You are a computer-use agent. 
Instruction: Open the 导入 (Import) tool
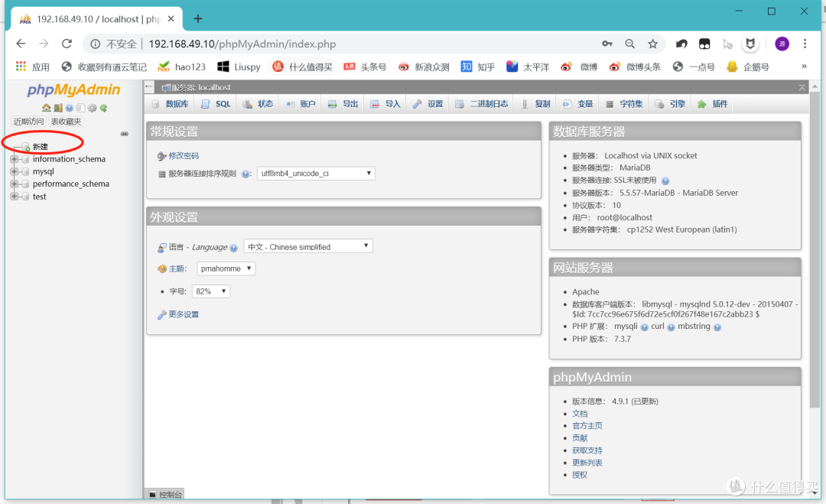[x=385, y=103]
